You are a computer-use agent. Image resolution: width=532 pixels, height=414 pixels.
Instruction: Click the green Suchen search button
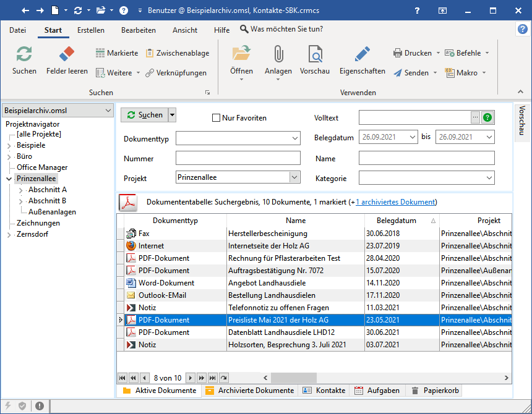point(144,115)
